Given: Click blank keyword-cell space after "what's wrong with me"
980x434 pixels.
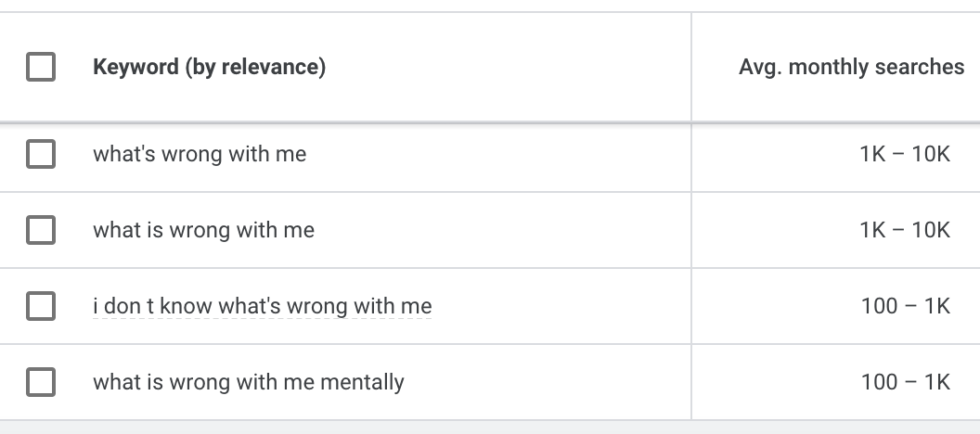Looking at the screenshot, I should 501,154.
